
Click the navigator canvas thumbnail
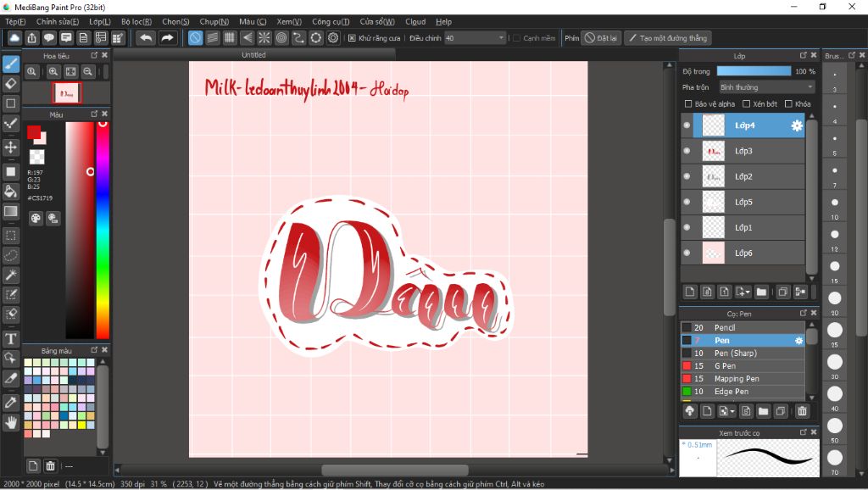point(67,93)
